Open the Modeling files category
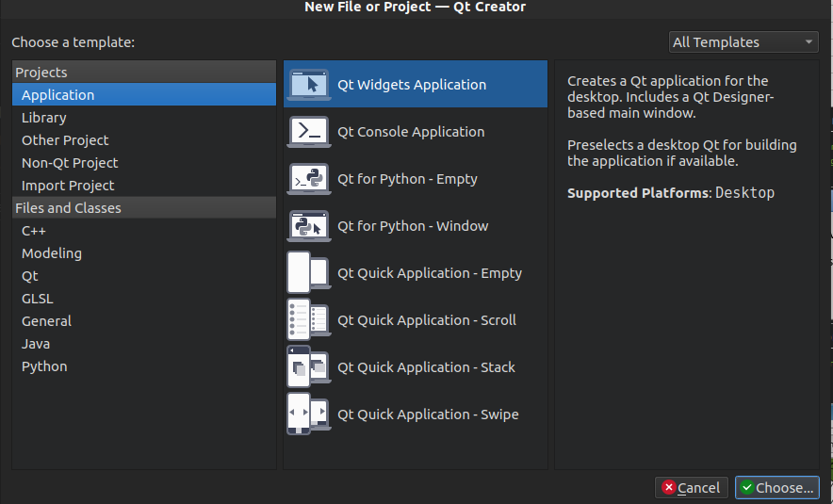 pyautogui.click(x=52, y=253)
